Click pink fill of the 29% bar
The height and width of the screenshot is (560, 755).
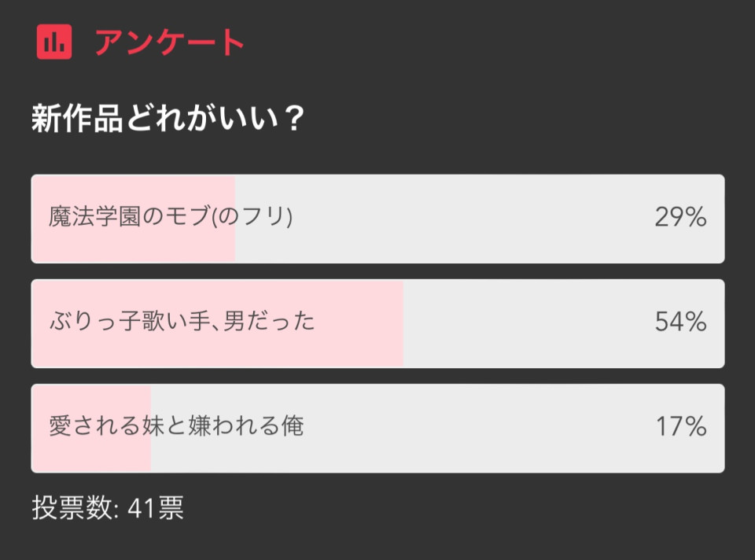pyautogui.click(x=134, y=219)
